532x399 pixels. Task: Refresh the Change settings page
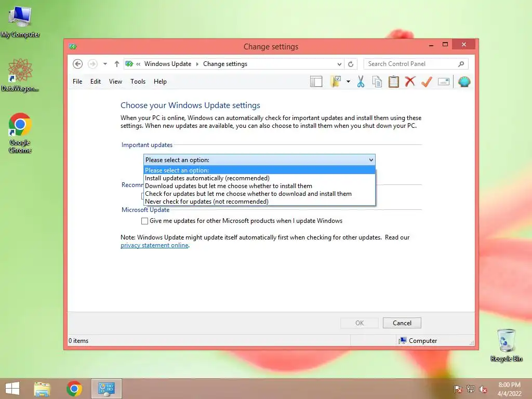click(x=351, y=64)
